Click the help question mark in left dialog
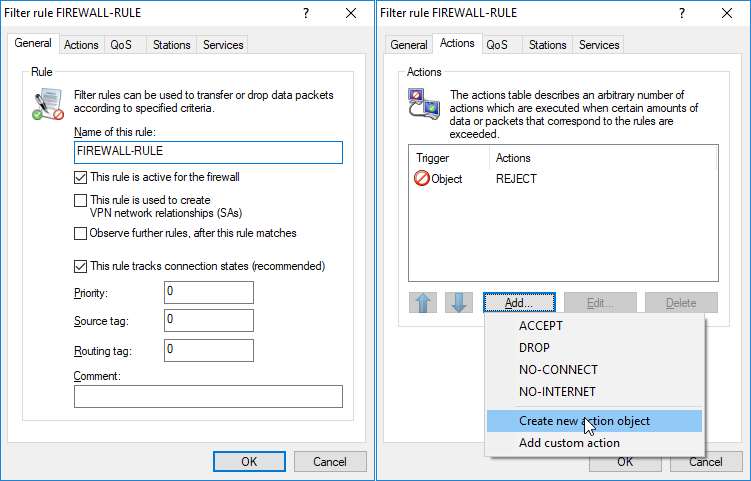Viewport: 751px width, 481px height. tap(305, 13)
